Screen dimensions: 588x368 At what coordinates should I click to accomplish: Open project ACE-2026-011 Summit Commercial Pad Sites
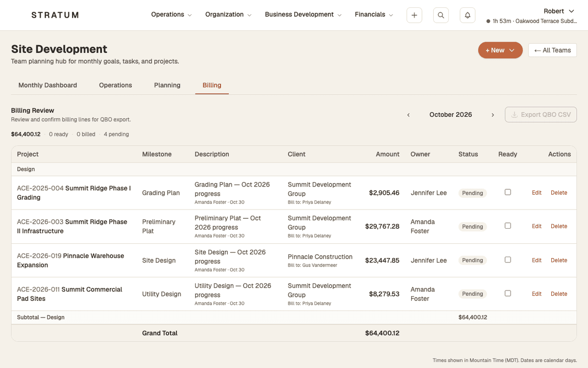point(70,294)
